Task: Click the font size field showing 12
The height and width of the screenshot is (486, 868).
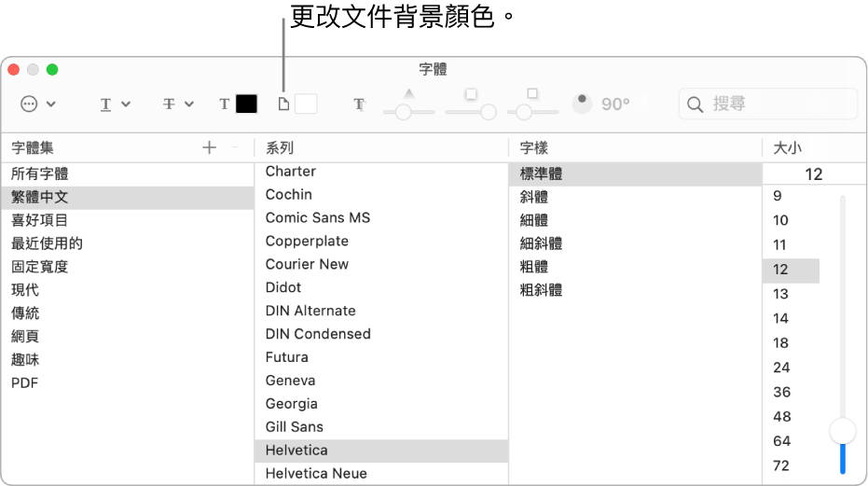Action: (814, 174)
